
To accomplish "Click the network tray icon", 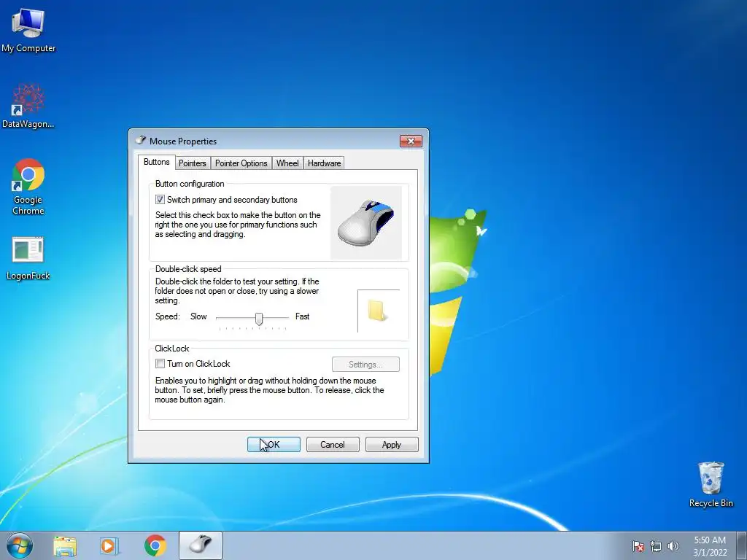I will tap(656, 546).
